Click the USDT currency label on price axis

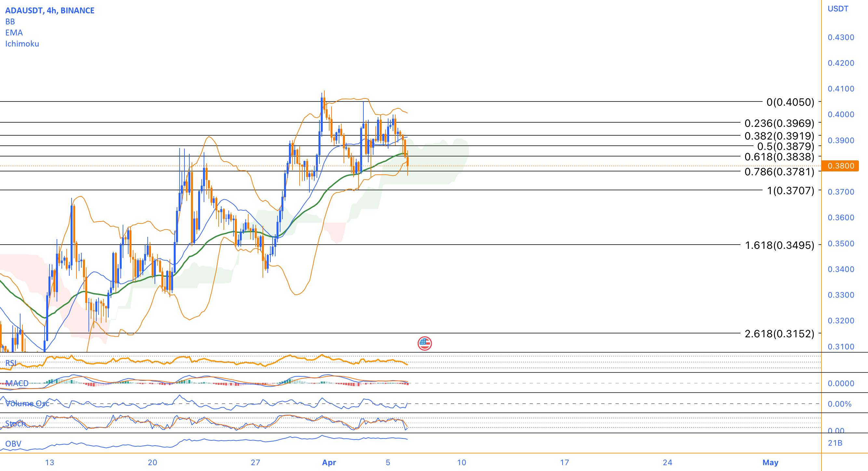[838, 9]
